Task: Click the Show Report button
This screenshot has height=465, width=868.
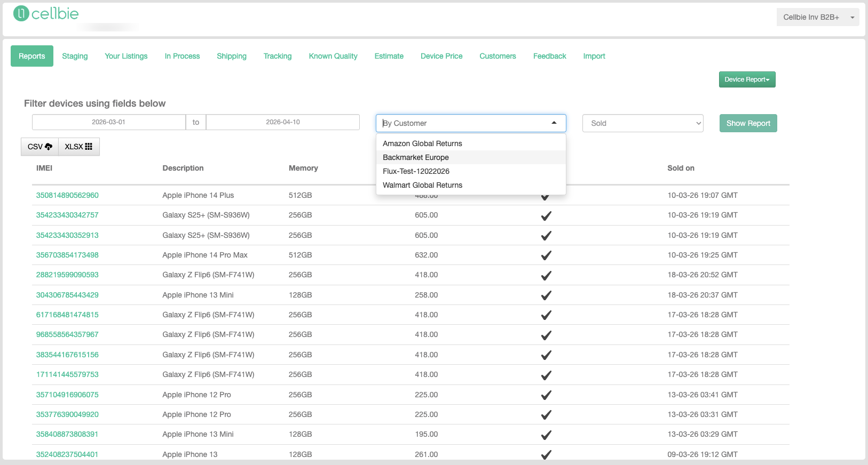Action: point(748,123)
